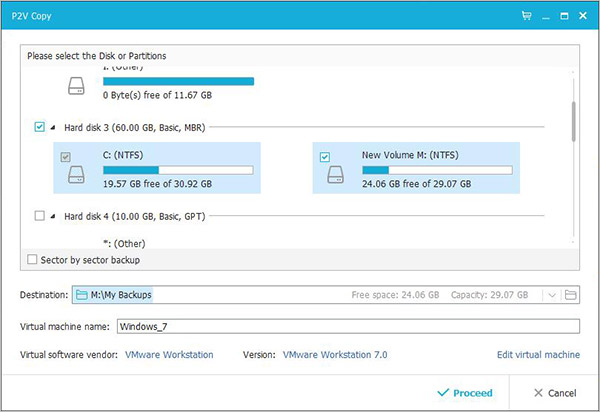The width and height of the screenshot is (600, 412).
Task: Click the disk list vertical scrollbar thumb
Action: tap(573, 122)
